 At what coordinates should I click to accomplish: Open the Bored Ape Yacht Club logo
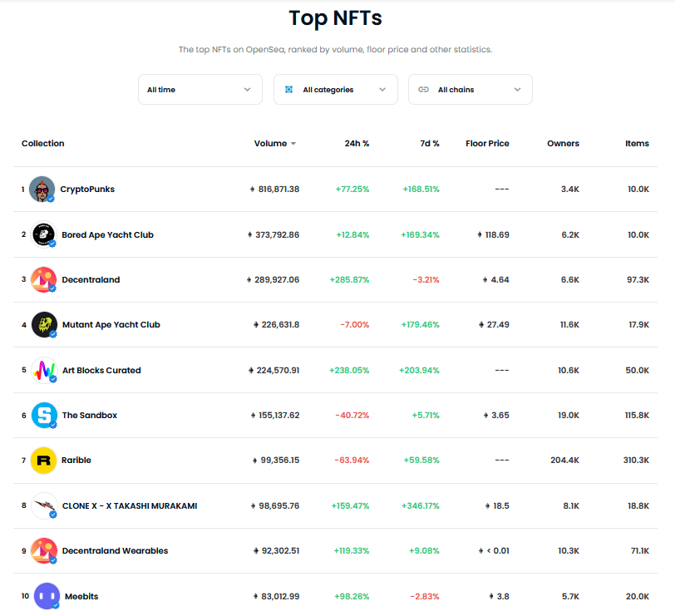43,234
